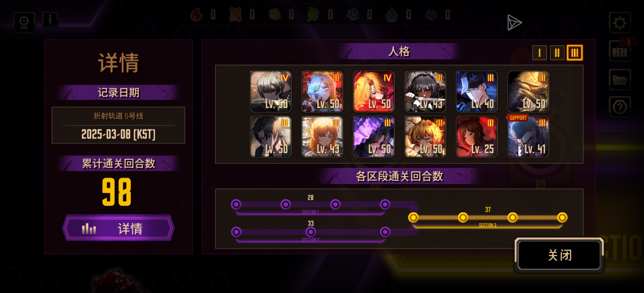Click the red flame resource icon
Image resolution: width=644 pixels, height=293 pixels.
[x=196, y=15]
